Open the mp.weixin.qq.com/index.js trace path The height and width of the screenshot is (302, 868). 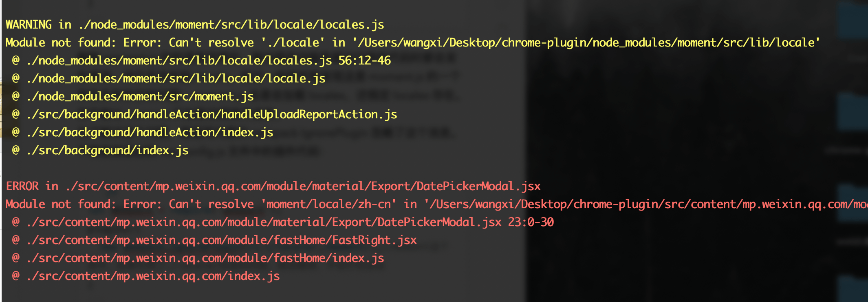pyautogui.click(x=153, y=276)
